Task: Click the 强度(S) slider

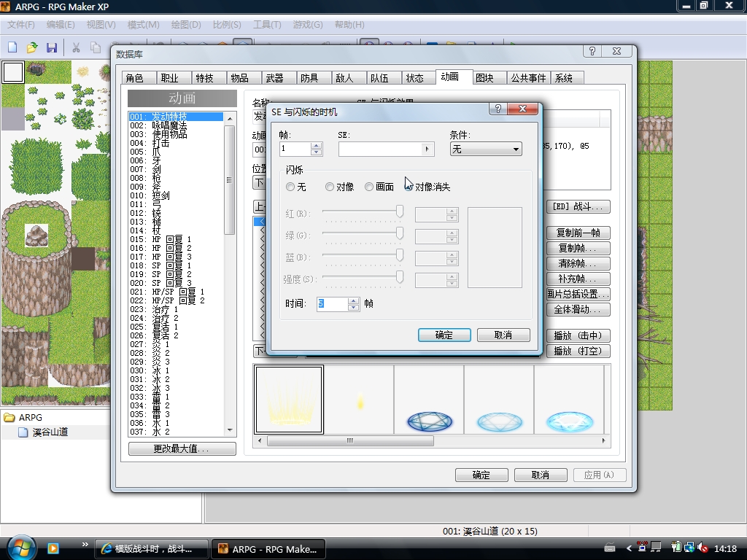Action: point(363,277)
